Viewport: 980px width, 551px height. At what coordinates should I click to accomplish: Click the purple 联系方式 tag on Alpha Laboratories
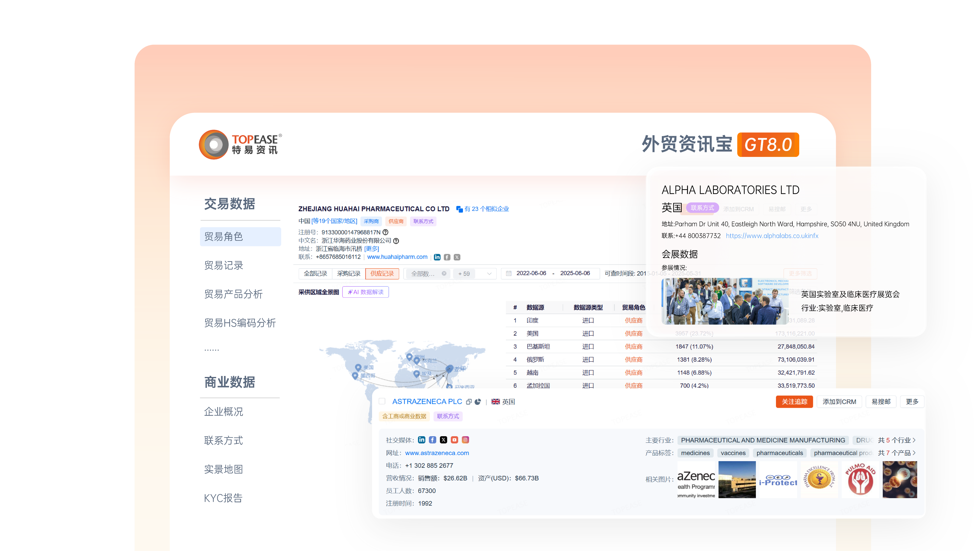coord(702,208)
